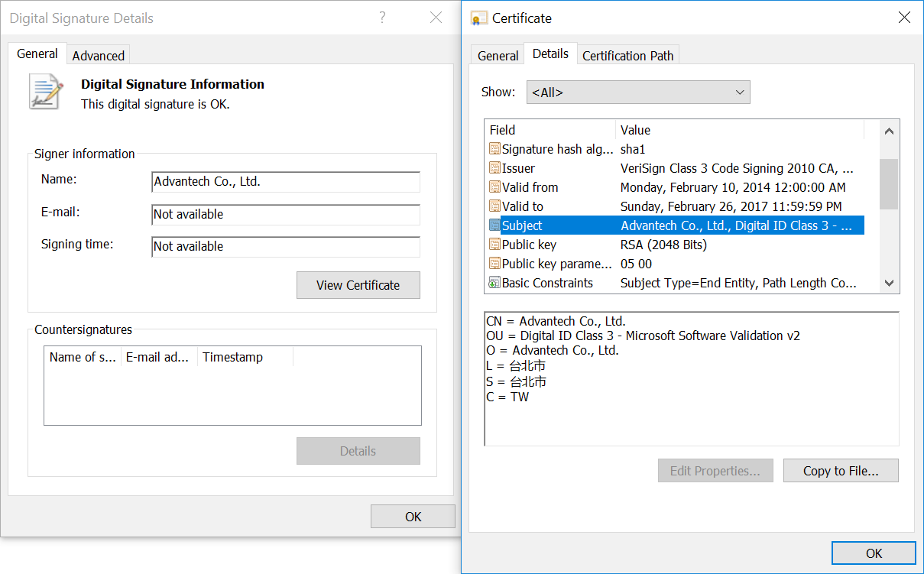Switch to the Advanced tab
This screenshot has width=924, height=574.
coord(98,56)
